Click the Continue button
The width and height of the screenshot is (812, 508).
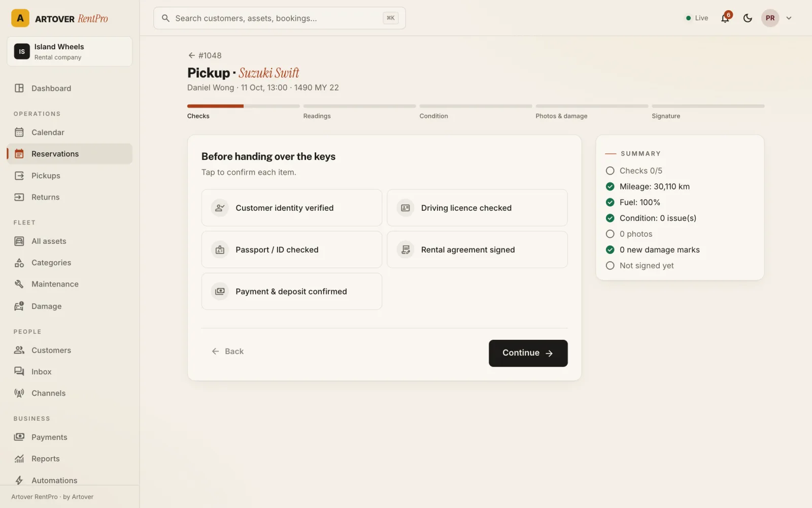(528, 353)
